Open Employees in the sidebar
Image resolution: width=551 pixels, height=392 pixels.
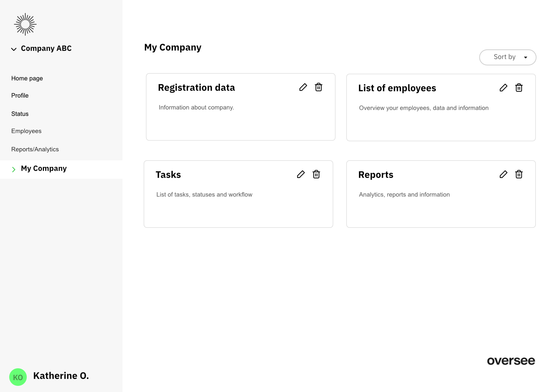pos(26,131)
